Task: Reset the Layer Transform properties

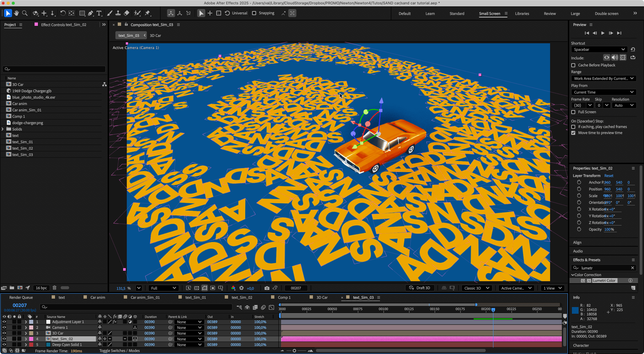Action: click(608, 176)
